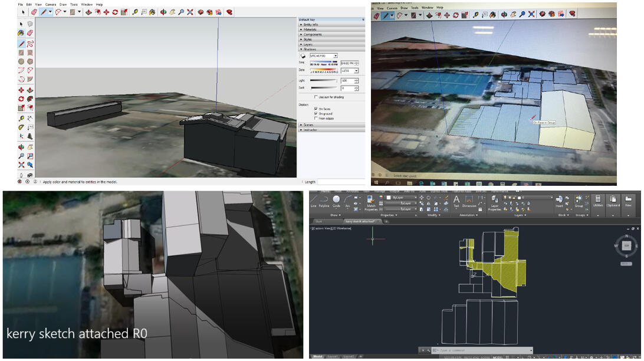Uncheck the On faces display option
Image resolution: width=644 pixels, height=361 pixels.
coord(316,109)
